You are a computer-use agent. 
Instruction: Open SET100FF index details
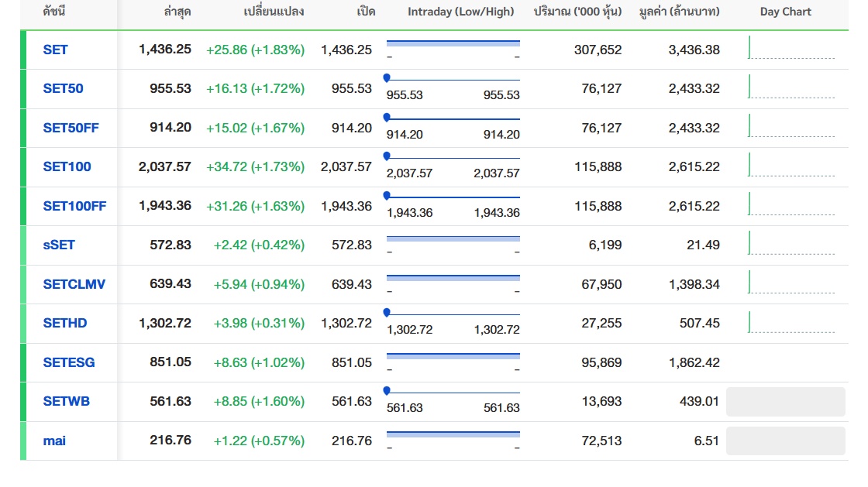click(74, 206)
